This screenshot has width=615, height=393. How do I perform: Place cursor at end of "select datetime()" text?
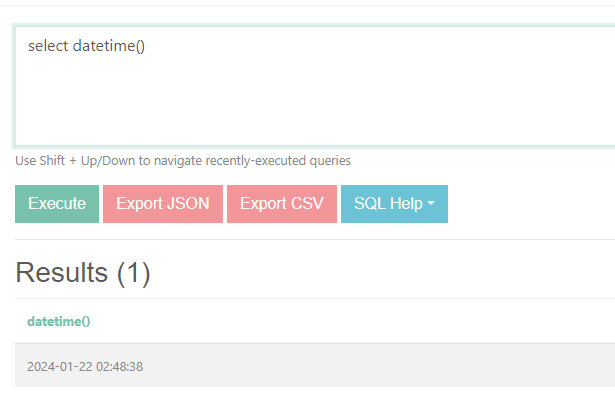coord(145,46)
